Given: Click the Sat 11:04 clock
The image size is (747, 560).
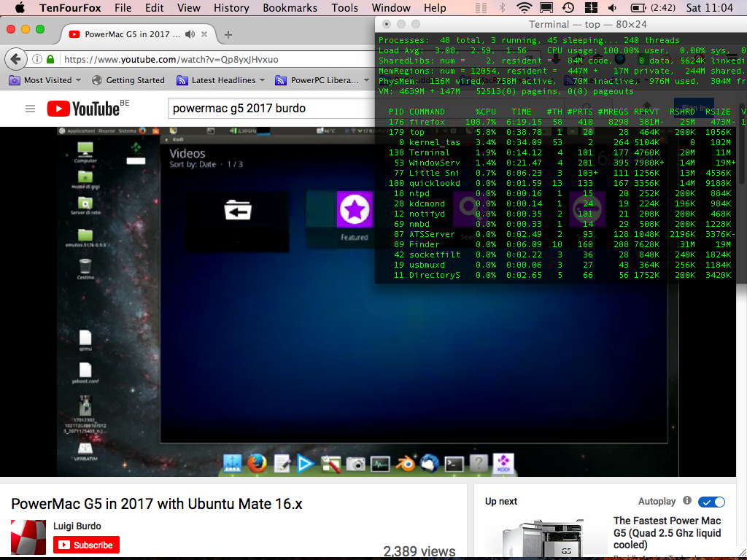Looking at the screenshot, I should pyautogui.click(x=709, y=8).
